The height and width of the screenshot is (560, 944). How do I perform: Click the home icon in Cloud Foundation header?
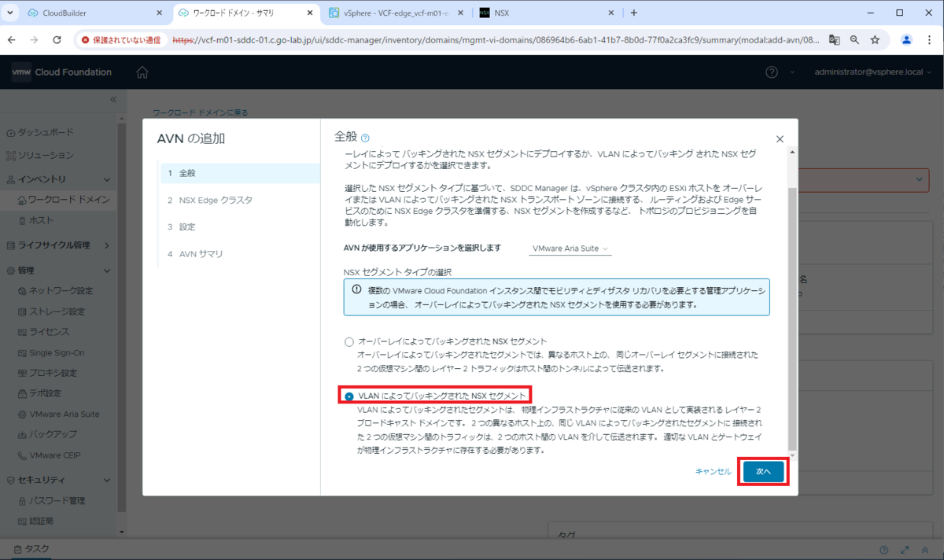(x=142, y=72)
